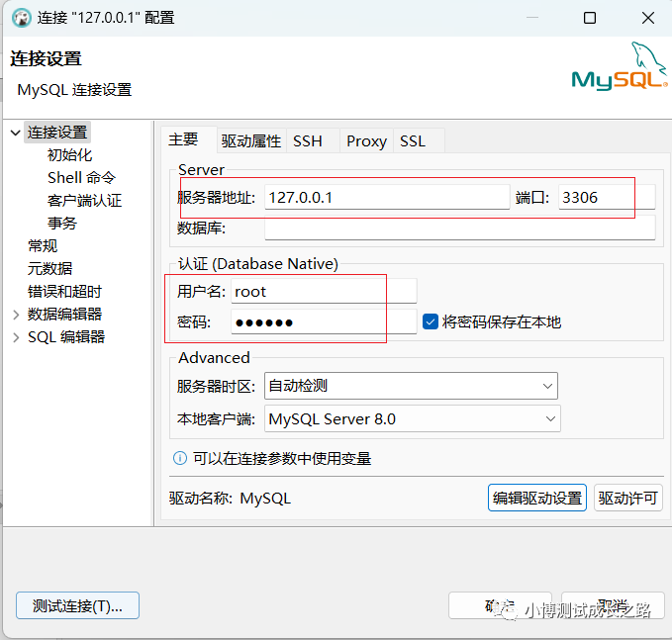Select 客户端认证 in the left tree
The image size is (672, 640).
[85, 201]
